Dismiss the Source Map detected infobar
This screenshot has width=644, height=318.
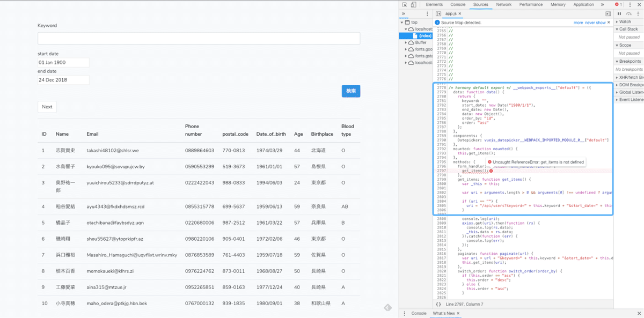tap(609, 23)
